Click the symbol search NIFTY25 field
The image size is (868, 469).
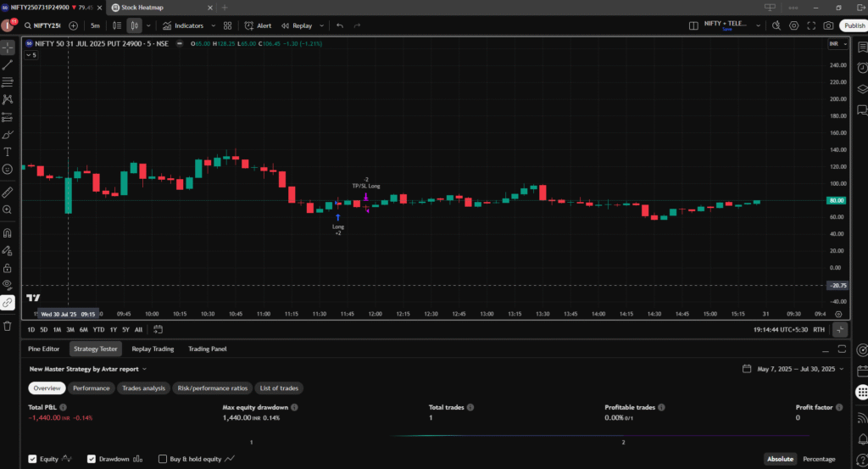(42, 25)
